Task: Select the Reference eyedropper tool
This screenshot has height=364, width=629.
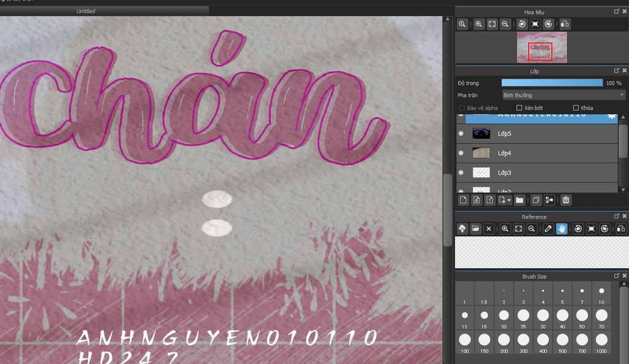Action: [548, 228]
